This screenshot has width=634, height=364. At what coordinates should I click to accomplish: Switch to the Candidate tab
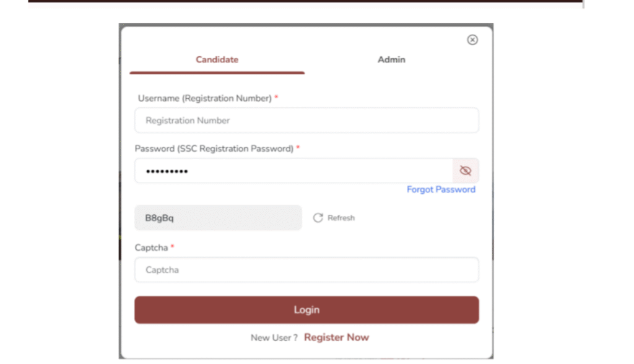[x=217, y=60]
